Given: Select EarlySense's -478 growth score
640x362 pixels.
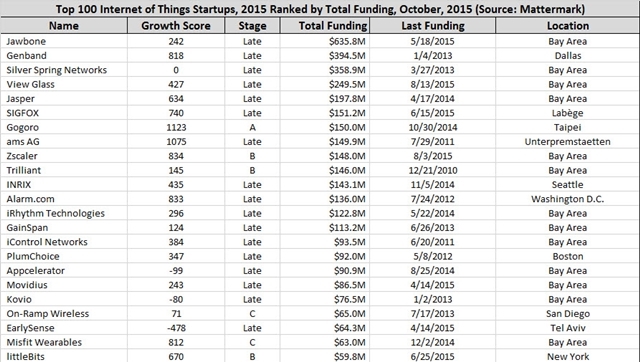Looking at the screenshot, I should 176,328.
